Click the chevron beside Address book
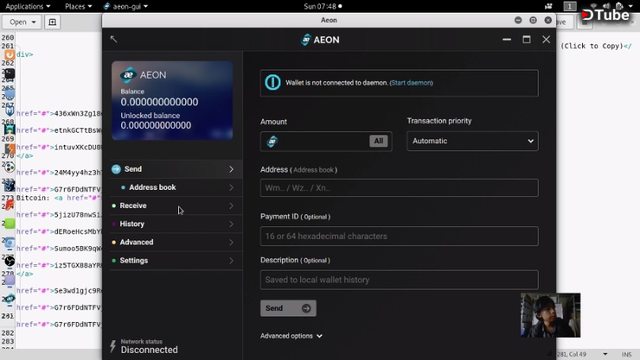 (231, 187)
